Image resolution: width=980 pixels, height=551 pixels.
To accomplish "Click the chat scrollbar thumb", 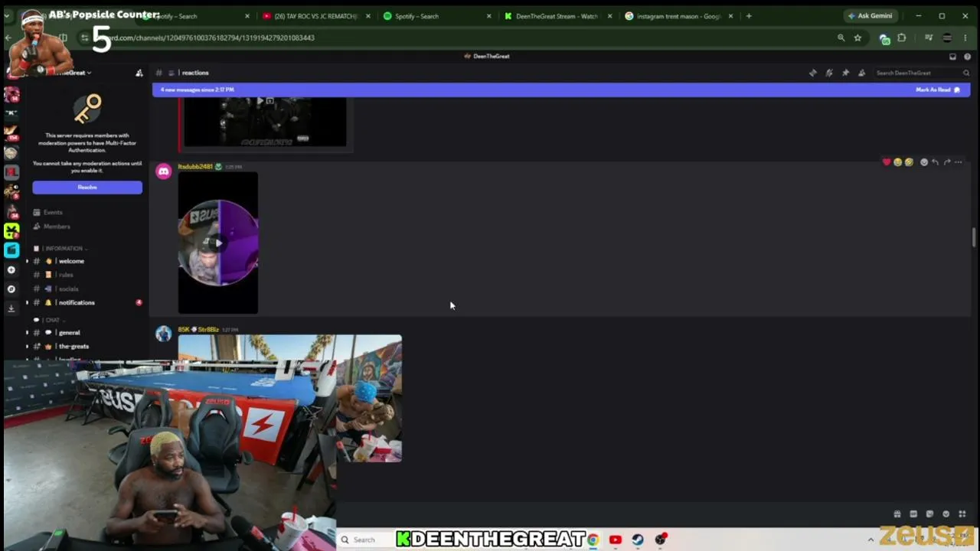I will coord(974,237).
